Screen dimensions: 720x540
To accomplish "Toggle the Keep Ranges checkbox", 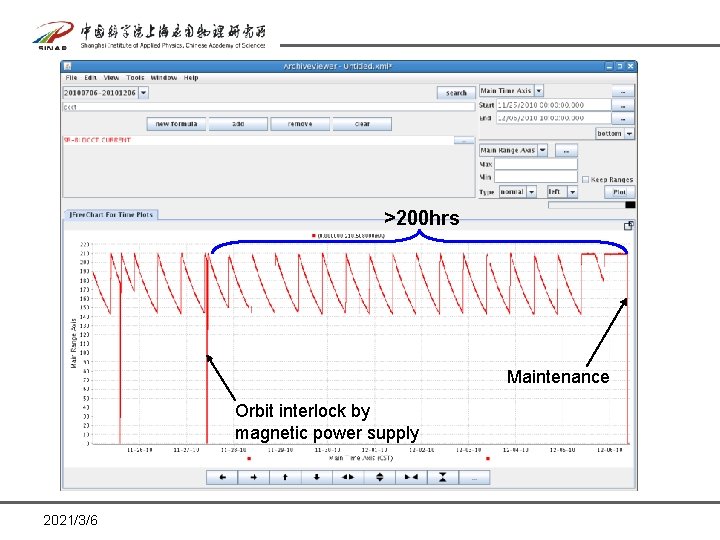I will (585, 180).
